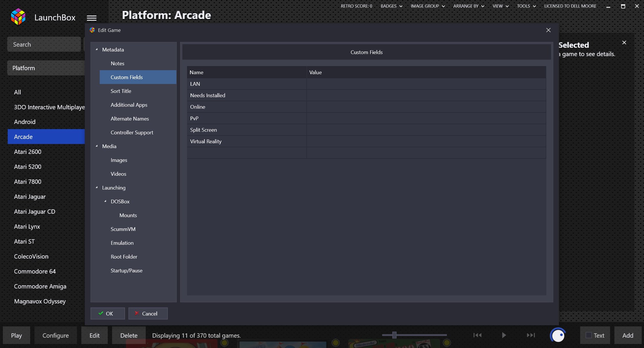
Task: Close the Edit Game dialog
Action: [548, 30]
